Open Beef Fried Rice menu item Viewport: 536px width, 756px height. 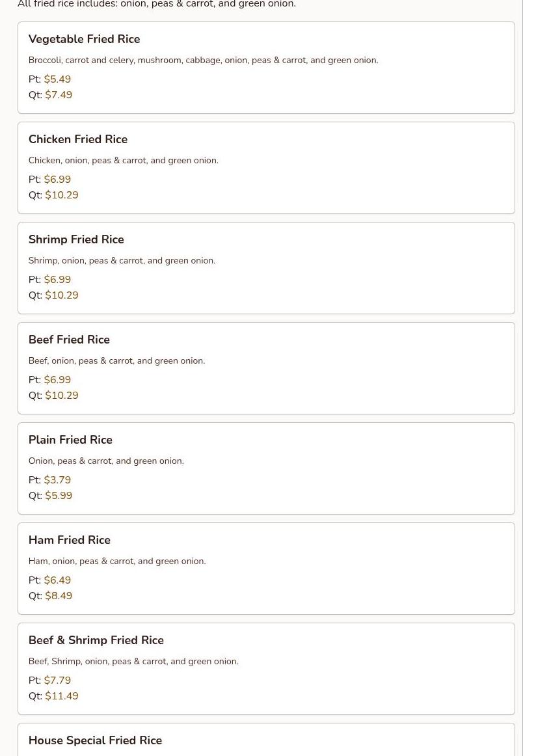point(69,340)
